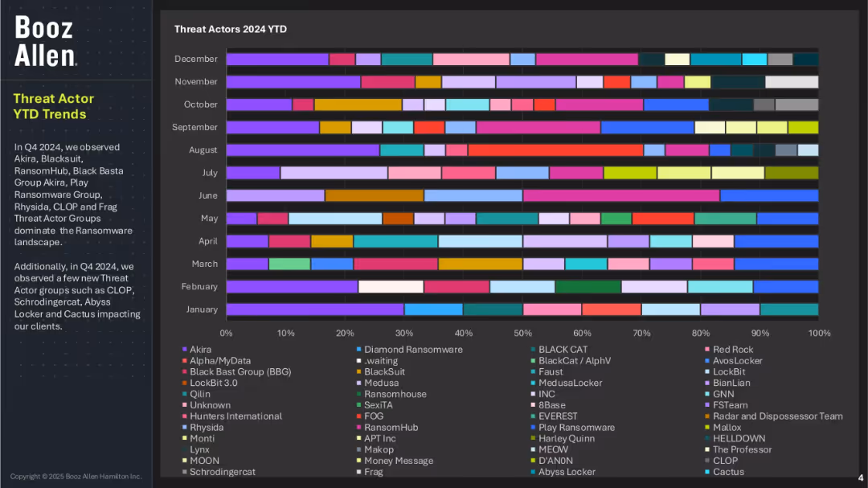This screenshot has width=868, height=488.
Task: Select the Lynx legend entry
Action: point(195,449)
